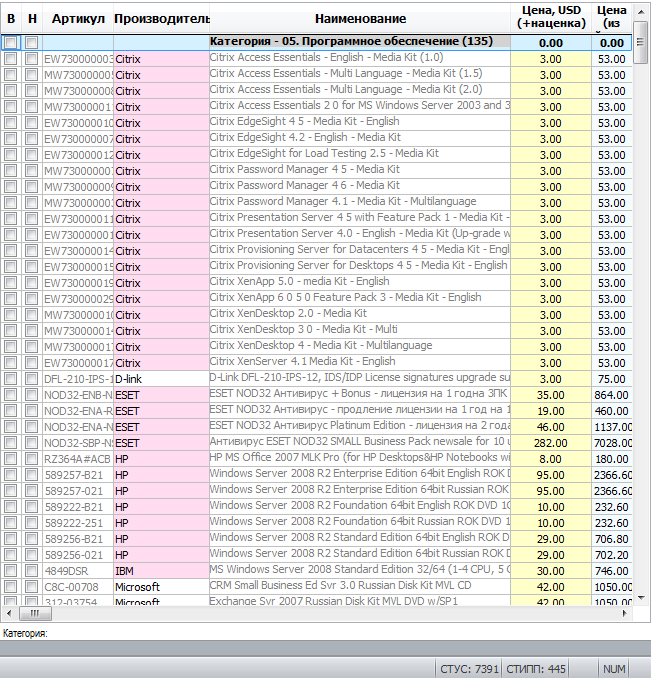Select HP MS Office 2007 MLK Pro name cell
Image resolution: width=651 pixels, height=678 pixels.
click(x=360, y=457)
